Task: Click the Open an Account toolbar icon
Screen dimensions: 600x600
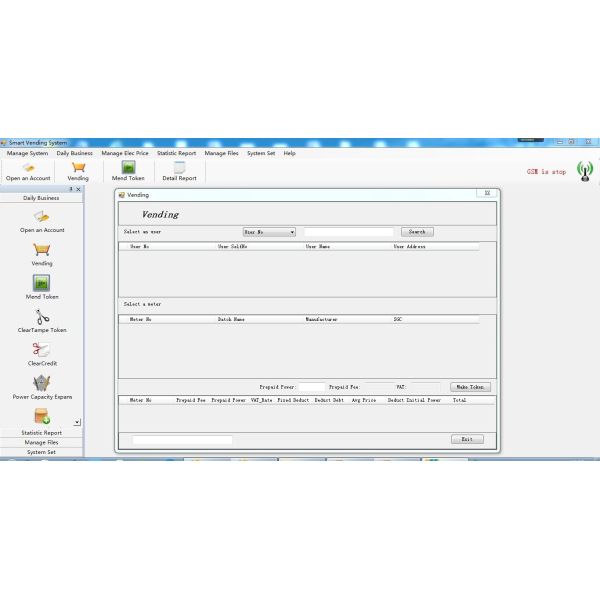Action: (28, 169)
